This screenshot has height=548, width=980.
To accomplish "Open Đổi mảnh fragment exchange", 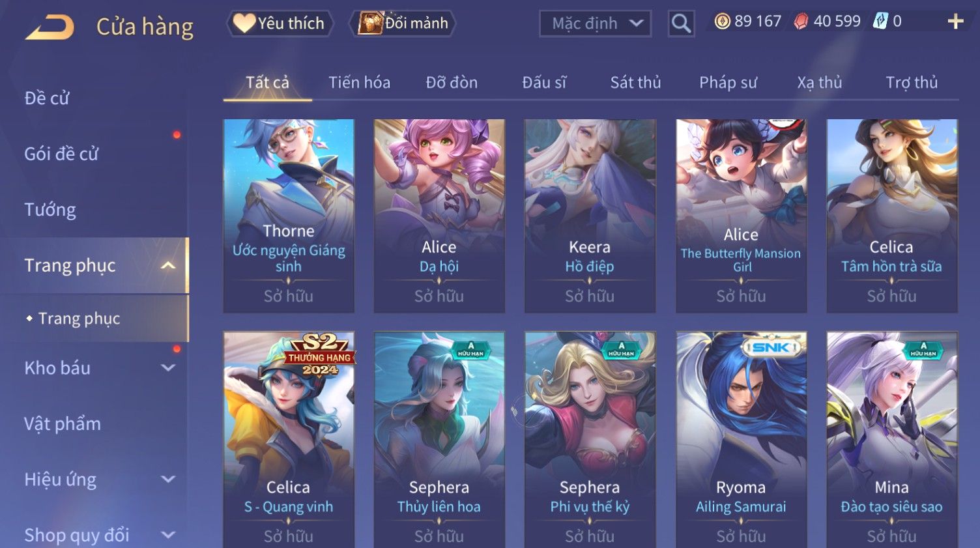I will tap(402, 23).
